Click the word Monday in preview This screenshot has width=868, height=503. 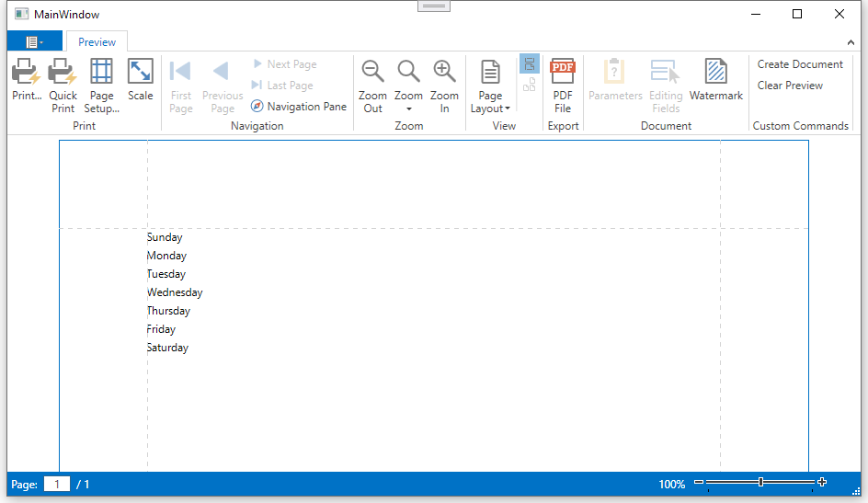pyautogui.click(x=166, y=256)
